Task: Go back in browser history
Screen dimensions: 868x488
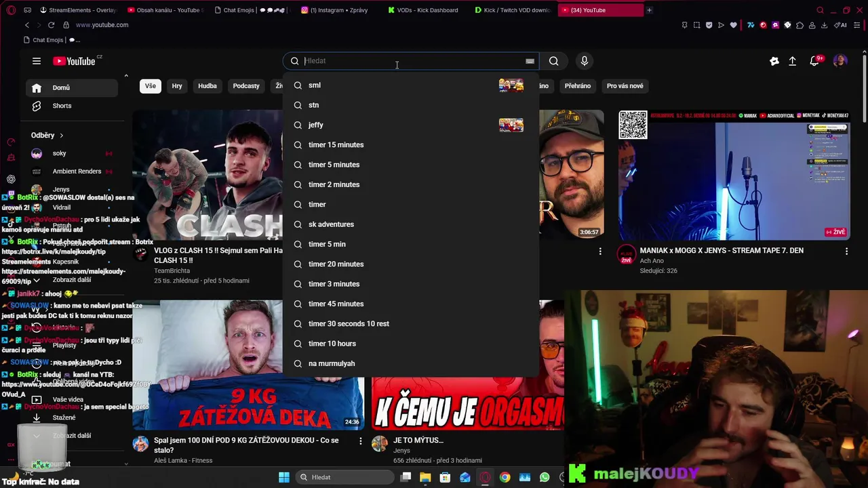Action: 27,25
